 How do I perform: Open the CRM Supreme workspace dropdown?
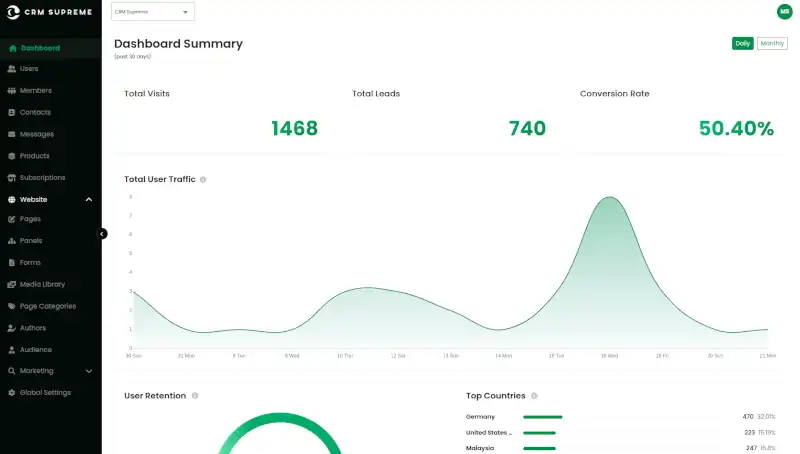[x=153, y=12]
